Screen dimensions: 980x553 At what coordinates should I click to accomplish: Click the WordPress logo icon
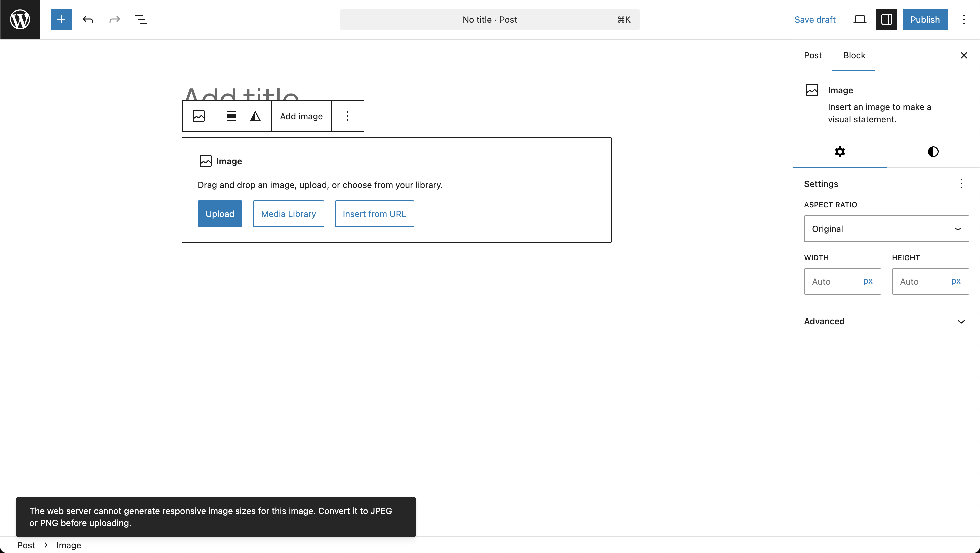click(20, 19)
